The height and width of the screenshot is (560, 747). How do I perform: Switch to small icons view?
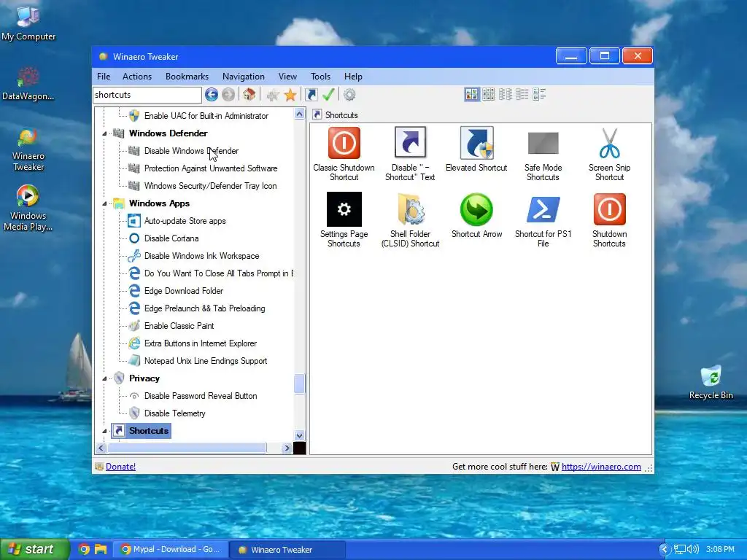point(506,94)
